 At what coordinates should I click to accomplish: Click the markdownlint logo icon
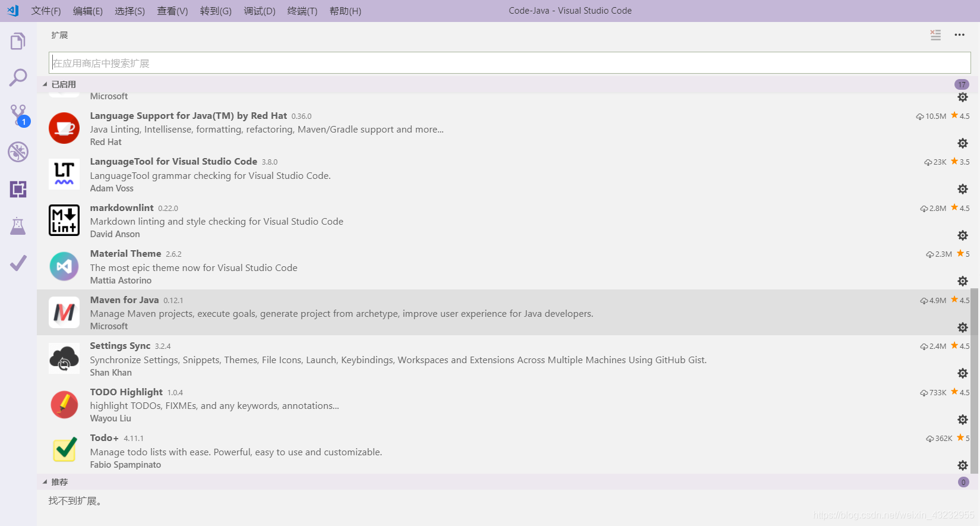click(64, 220)
